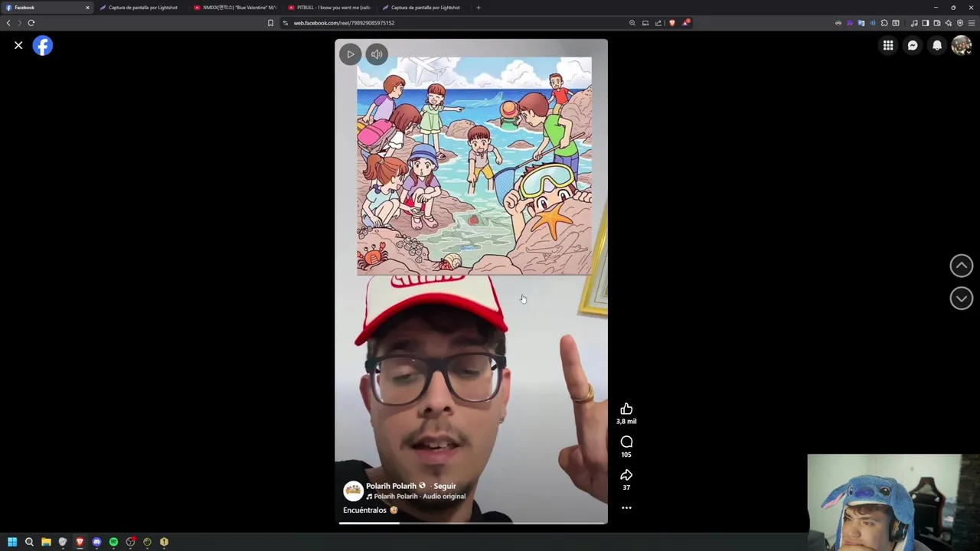The height and width of the screenshot is (551, 980).
Task: Open the browser hamburger main menu
Action: (972, 23)
